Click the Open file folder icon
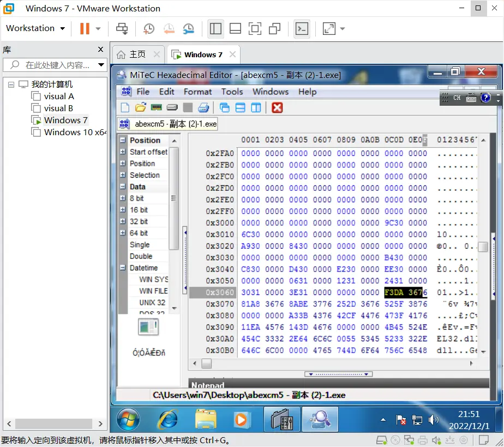 click(x=141, y=107)
